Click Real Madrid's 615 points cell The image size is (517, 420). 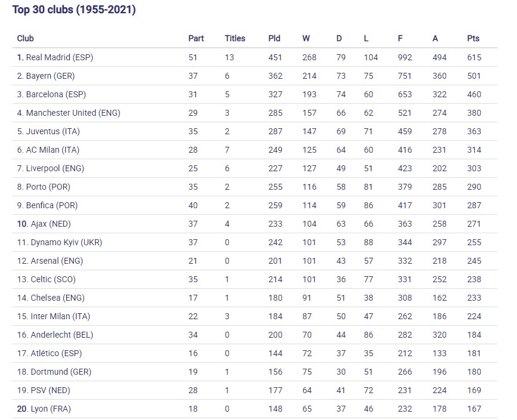click(x=474, y=57)
